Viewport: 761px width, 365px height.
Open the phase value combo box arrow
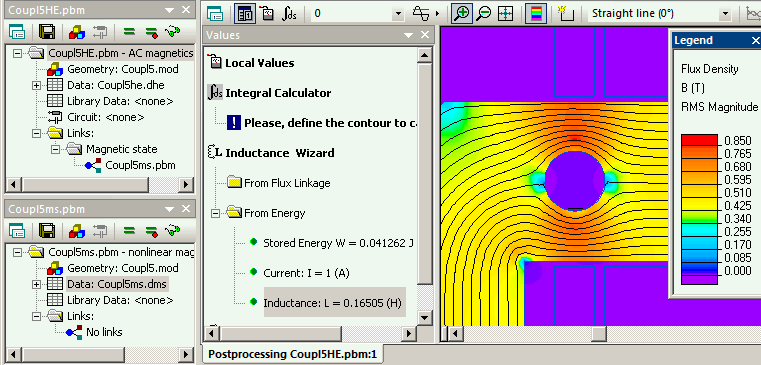click(x=398, y=13)
